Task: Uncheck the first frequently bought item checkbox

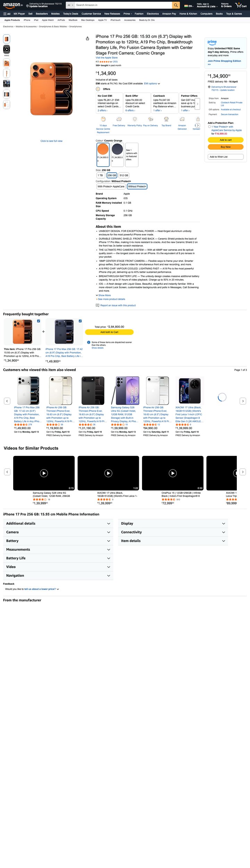Action: [x=39, y=321]
